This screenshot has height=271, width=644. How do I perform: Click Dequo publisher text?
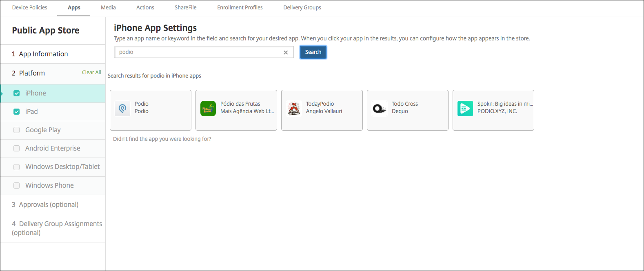pos(400,111)
